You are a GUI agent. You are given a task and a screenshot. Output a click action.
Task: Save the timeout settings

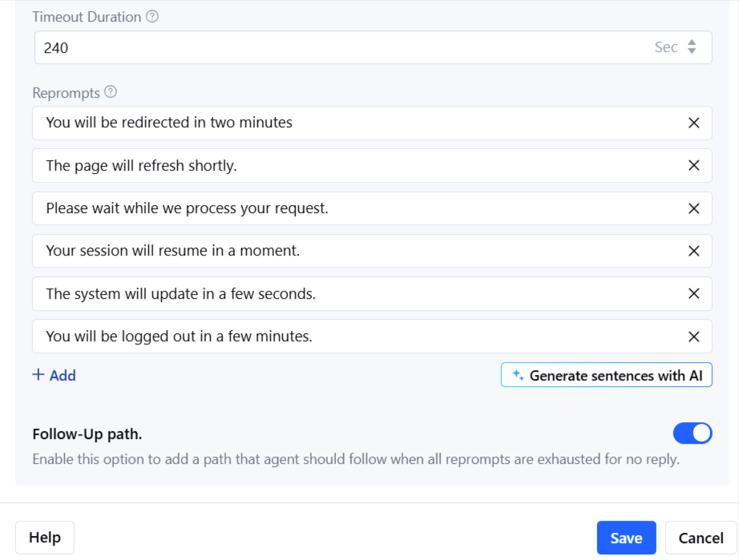pyautogui.click(x=626, y=538)
